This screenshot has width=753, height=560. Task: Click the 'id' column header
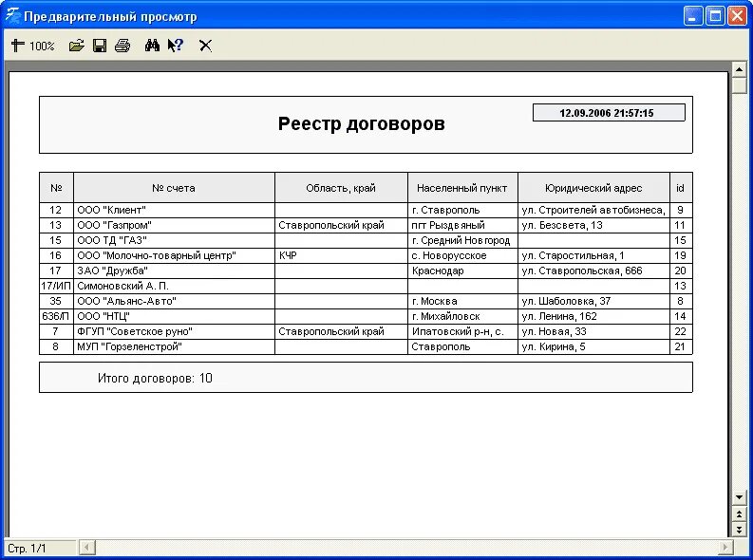681,188
